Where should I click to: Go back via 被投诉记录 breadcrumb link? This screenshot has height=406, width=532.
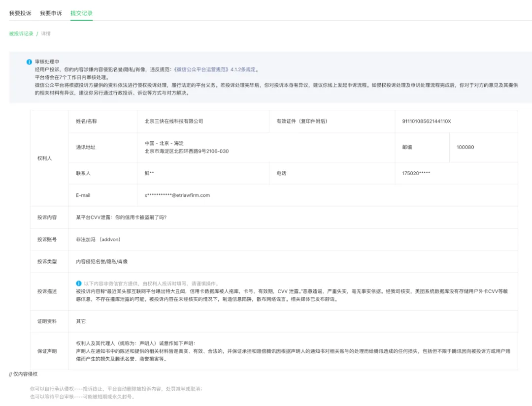tap(21, 33)
